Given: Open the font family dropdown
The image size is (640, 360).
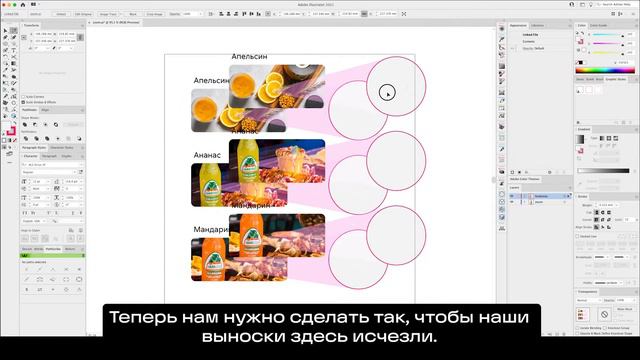Looking at the screenshot, I should click(x=52, y=164).
